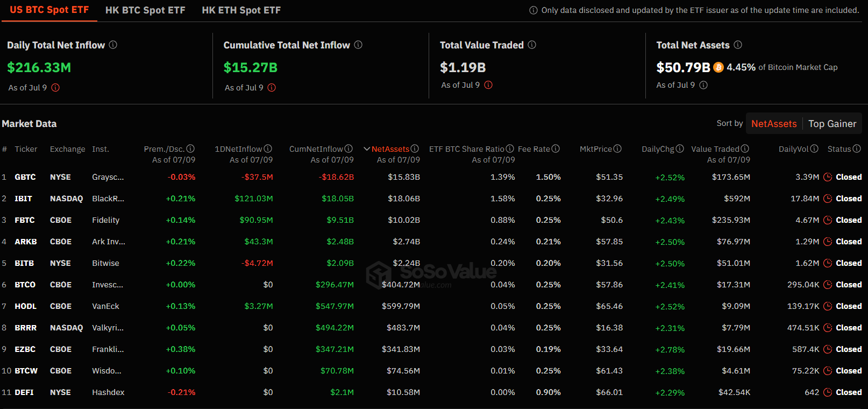Click info icon on CumNetInflow column header
This screenshot has height=409, width=868.
(348, 149)
